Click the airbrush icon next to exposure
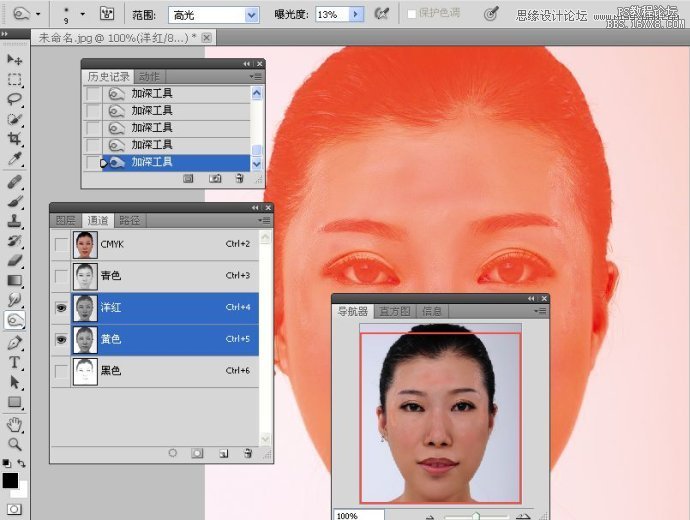690x520 pixels. pos(381,15)
